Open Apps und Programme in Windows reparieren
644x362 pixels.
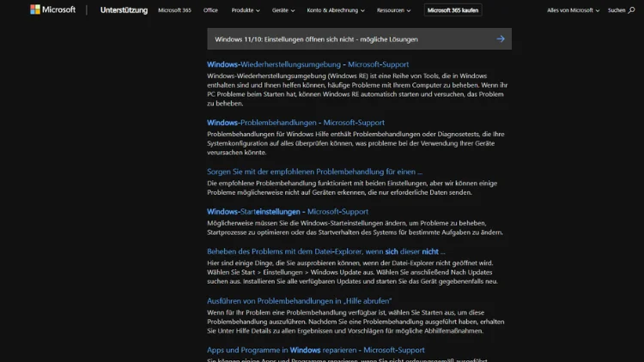(x=316, y=350)
